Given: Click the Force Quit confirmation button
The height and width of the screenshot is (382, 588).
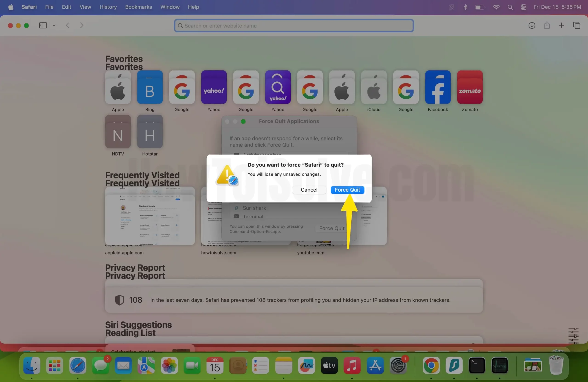Looking at the screenshot, I should tap(347, 190).
